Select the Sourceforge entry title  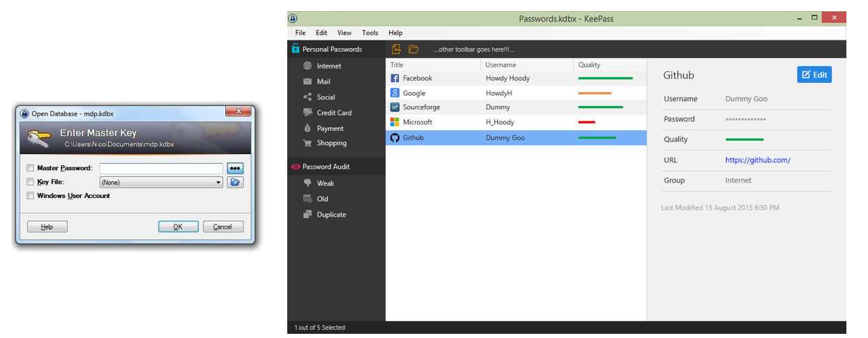coord(422,107)
